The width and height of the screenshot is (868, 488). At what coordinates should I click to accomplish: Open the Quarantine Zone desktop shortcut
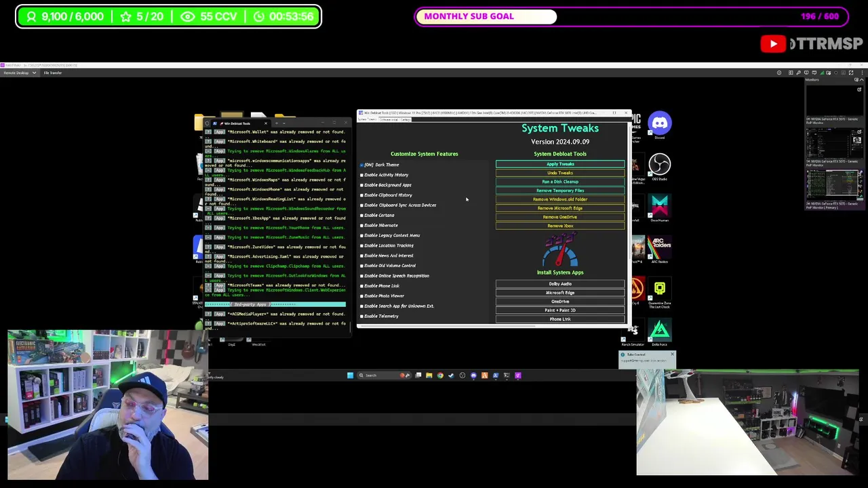pos(660,293)
